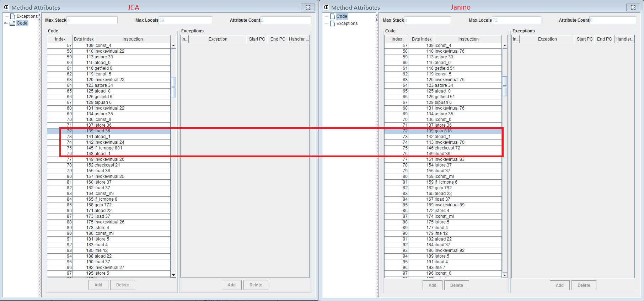Click scrollbar thumb of Janino Code table
Viewport: 644px width, 301px height.
[x=505, y=86]
